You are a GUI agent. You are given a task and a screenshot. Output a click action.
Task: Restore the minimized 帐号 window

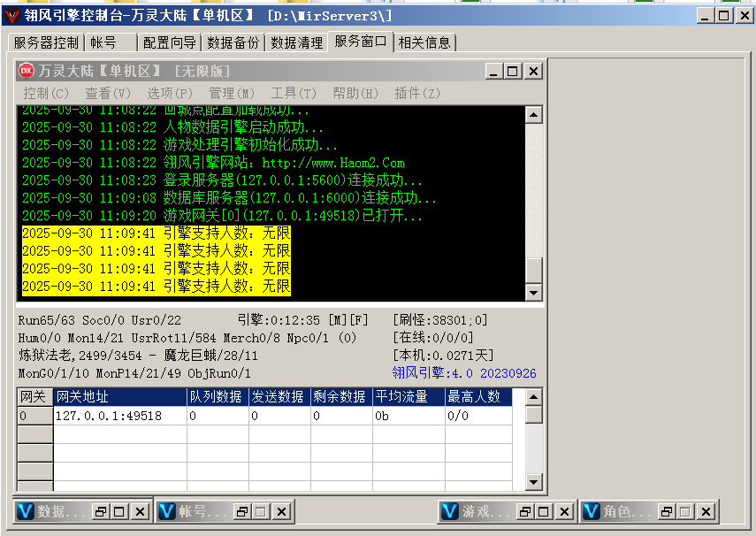[x=242, y=511]
